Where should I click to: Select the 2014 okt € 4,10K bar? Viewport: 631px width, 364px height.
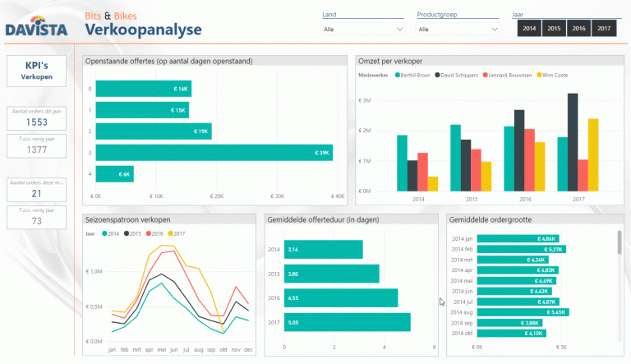coord(512,334)
